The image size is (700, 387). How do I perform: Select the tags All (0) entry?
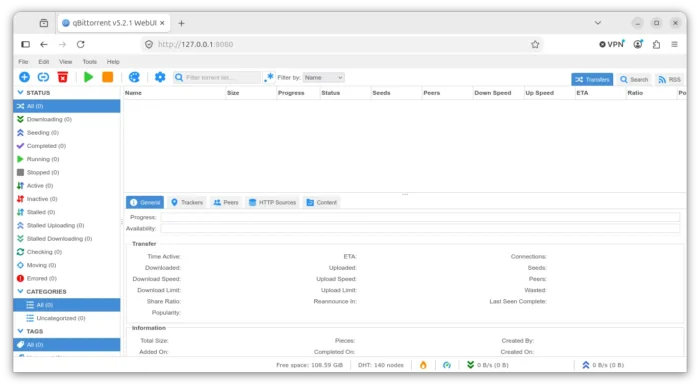coord(67,345)
